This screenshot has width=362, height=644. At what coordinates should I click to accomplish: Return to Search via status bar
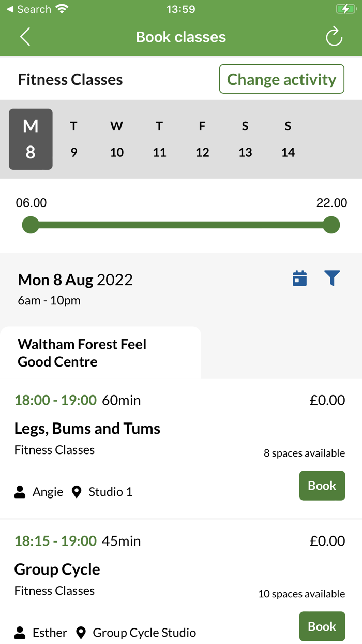[28, 9]
